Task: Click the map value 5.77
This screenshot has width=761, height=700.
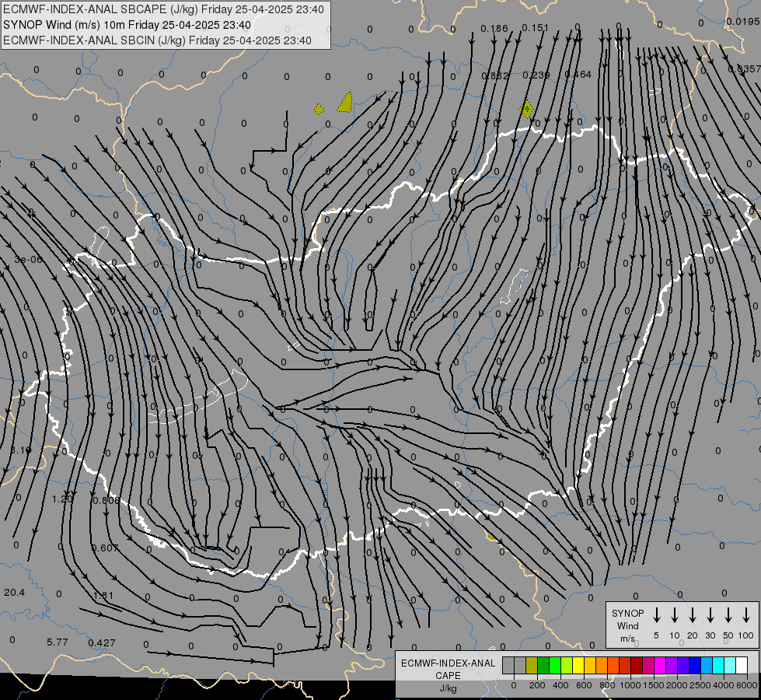Action: click(x=58, y=642)
